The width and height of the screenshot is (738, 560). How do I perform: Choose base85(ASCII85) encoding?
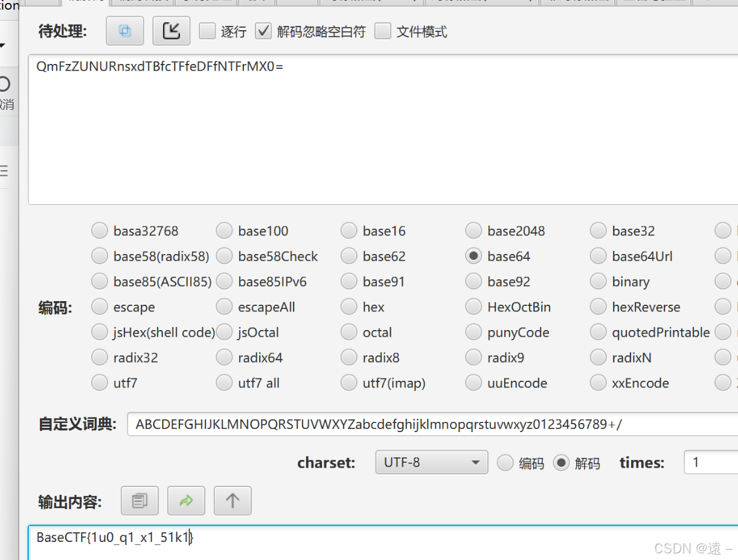[x=100, y=281]
